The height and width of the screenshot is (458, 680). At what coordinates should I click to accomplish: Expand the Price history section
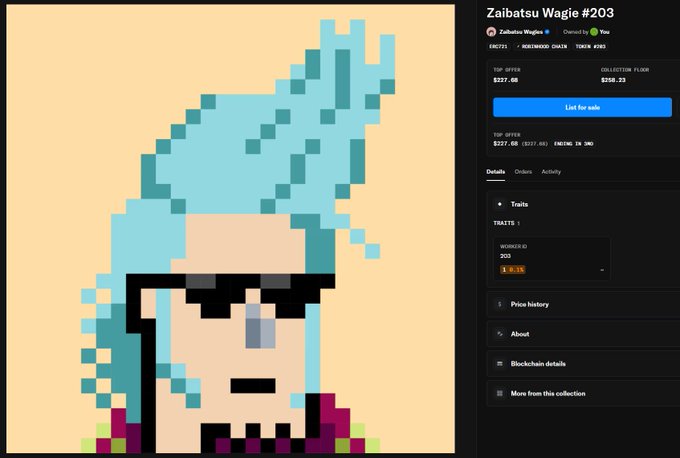[583, 304]
